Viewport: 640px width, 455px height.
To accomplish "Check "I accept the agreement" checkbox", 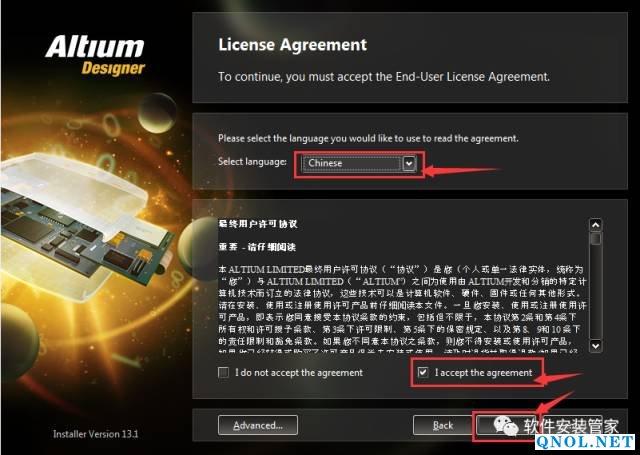I will pos(423,372).
